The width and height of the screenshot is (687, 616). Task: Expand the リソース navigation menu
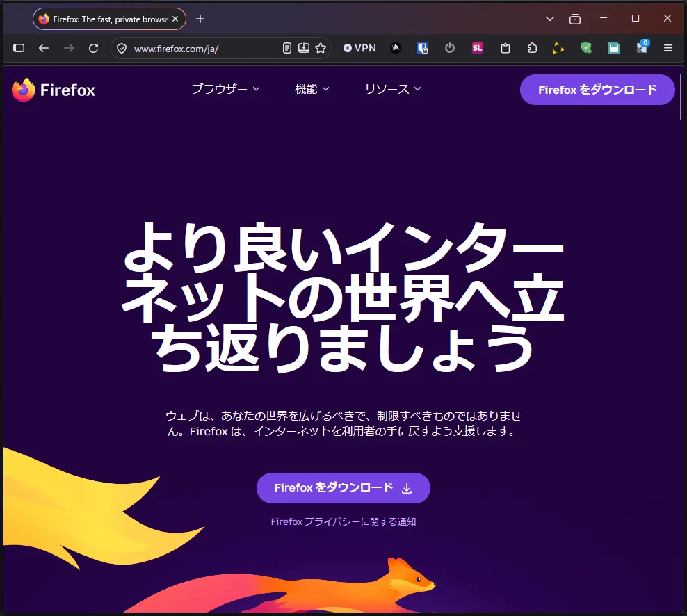tap(393, 89)
